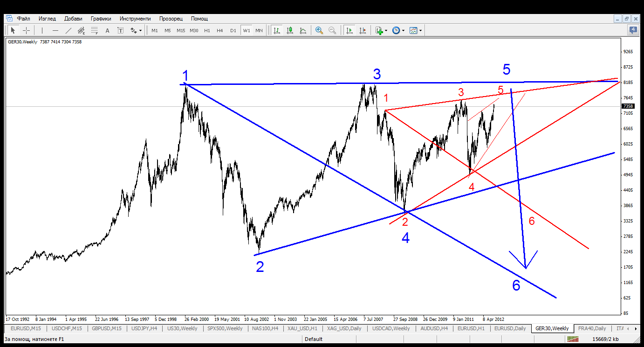The width and height of the screenshot is (644, 347).
Task: Draw a vertical line
Action: point(42,30)
